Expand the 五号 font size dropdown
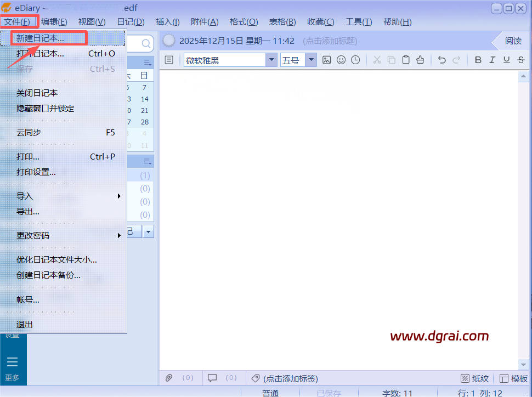The height and width of the screenshot is (397, 532). [x=311, y=60]
